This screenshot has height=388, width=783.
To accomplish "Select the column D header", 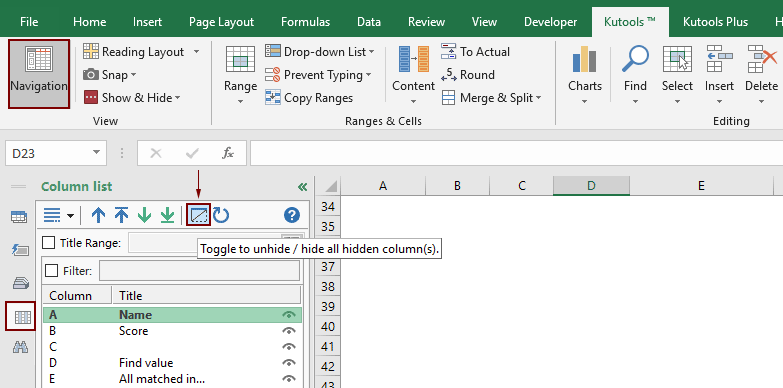I will coord(591,186).
